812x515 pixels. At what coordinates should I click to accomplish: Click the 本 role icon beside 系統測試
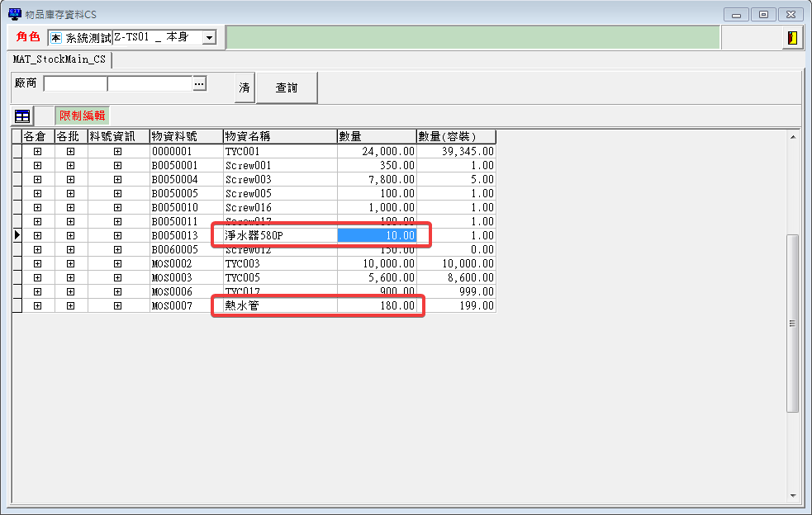(55, 38)
